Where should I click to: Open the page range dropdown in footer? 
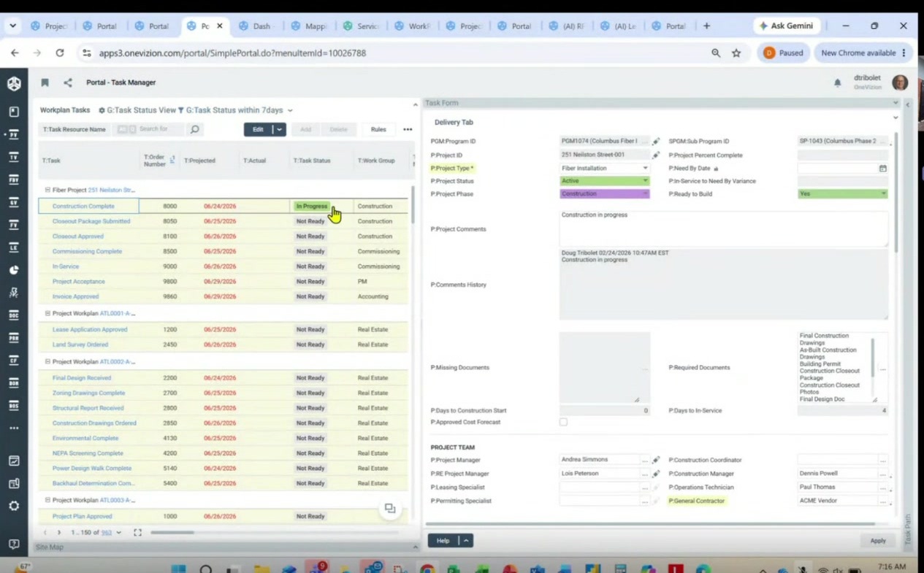pos(118,533)
